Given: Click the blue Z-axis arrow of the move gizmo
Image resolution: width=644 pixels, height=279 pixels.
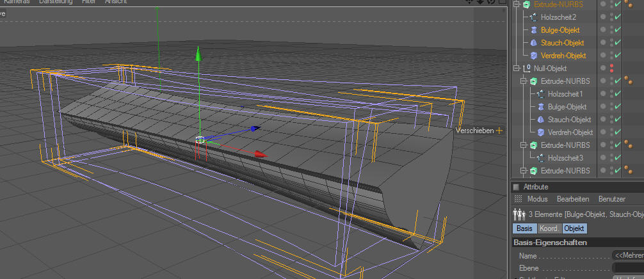Looking at the screenshot, I should [x=255, y=129].
